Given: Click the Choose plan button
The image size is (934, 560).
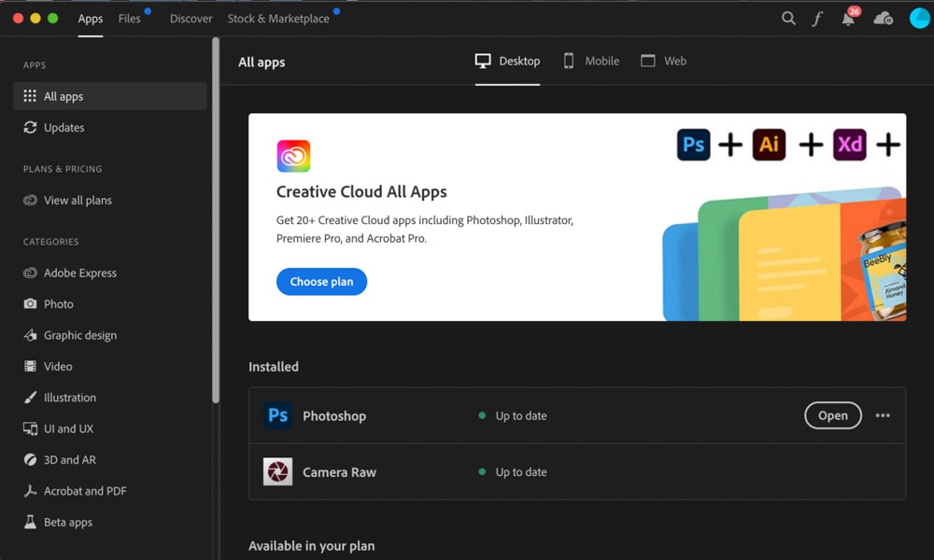Looking at the screenshot, I should coord(321,282).
